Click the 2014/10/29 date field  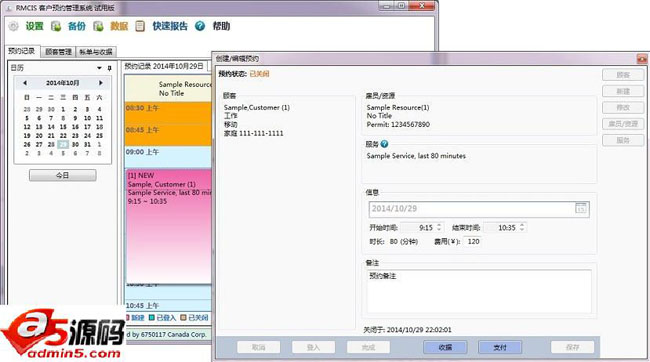point(479,209)
